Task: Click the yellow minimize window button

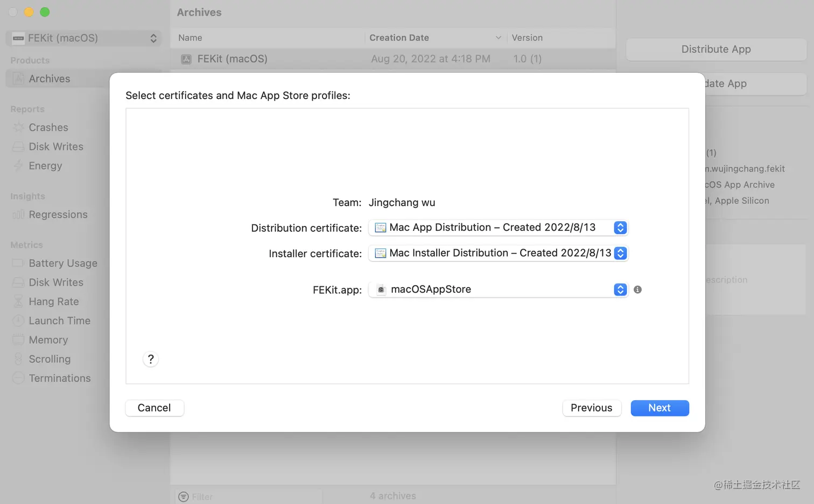Action: (x=29, y=12)
